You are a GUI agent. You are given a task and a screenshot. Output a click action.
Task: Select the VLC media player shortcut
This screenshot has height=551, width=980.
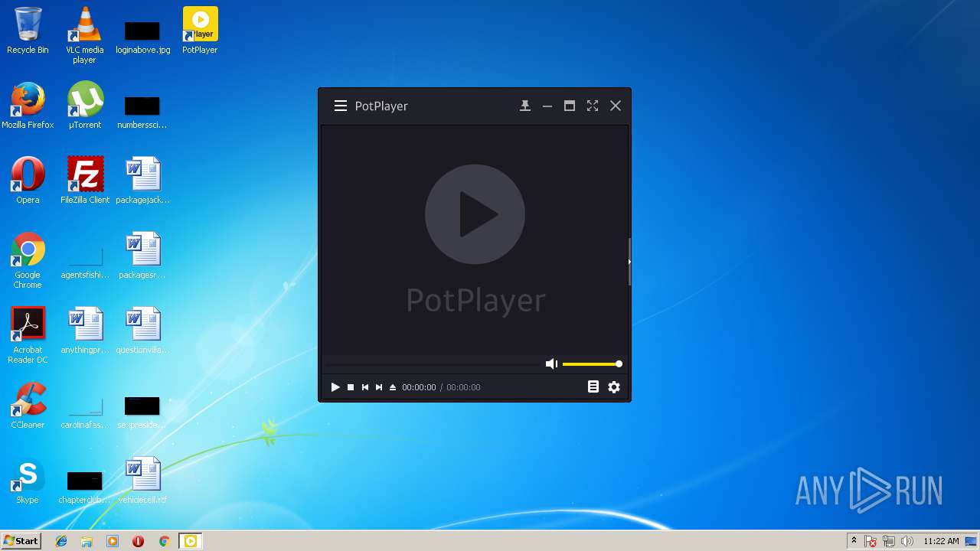[84, 36]
